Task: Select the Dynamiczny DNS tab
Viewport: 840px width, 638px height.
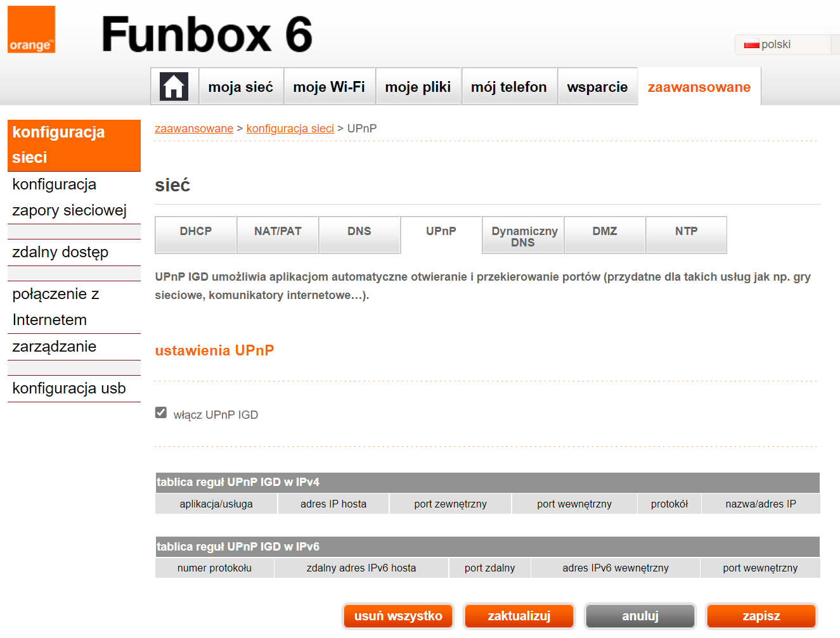Action: [522, 234]
